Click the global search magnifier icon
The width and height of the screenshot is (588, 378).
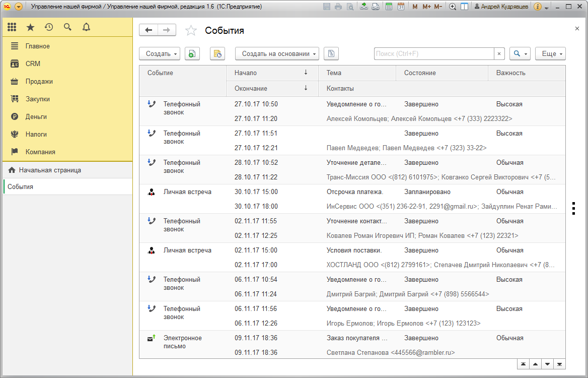(x=67, y=27)
